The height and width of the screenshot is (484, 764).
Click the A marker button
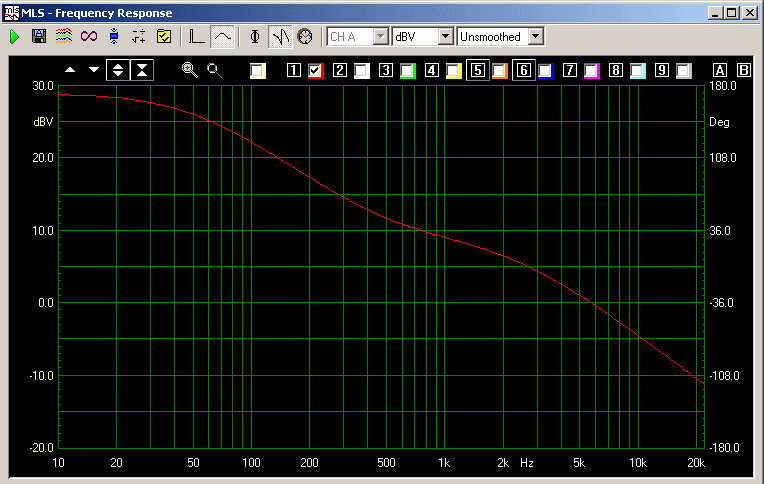pos(720,70)
